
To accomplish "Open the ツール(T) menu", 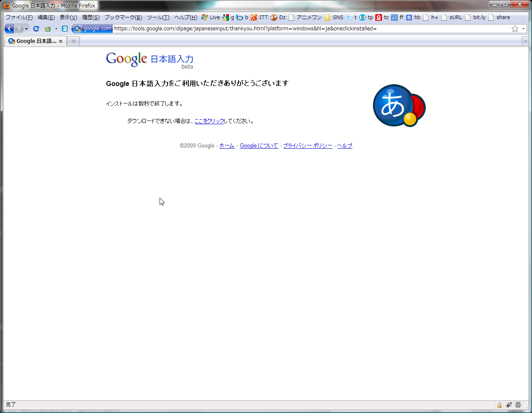I will 158,17.
